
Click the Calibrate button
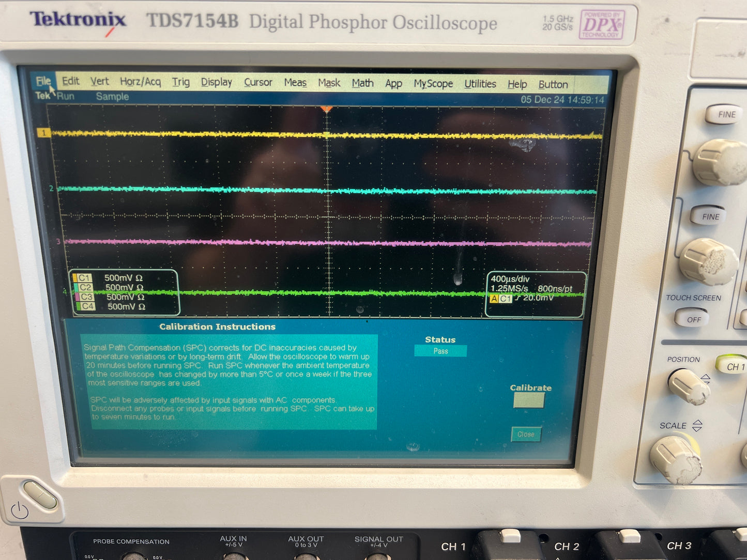tap(529, 400)
